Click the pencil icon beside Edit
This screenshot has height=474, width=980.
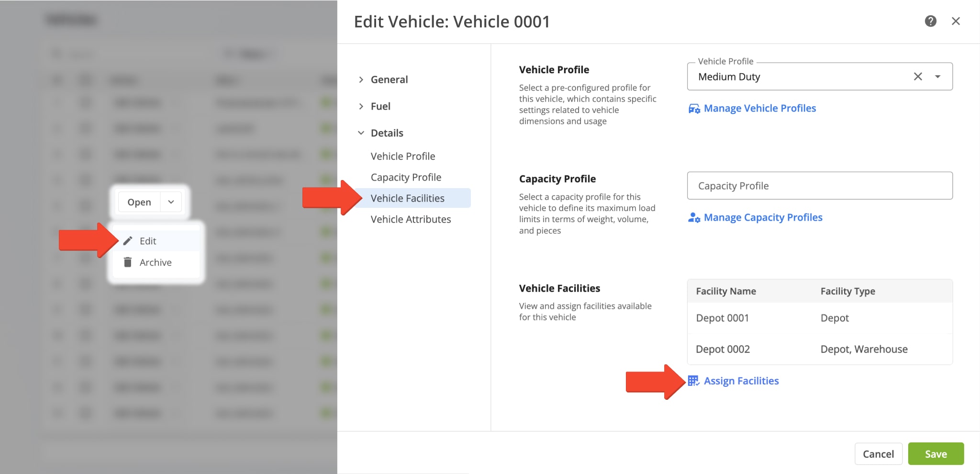[127, 241]
